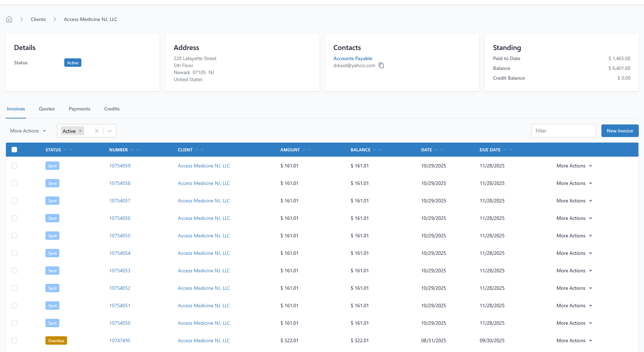Check the overdue invoice 10747495 row
644x352 pixels.
14,340
